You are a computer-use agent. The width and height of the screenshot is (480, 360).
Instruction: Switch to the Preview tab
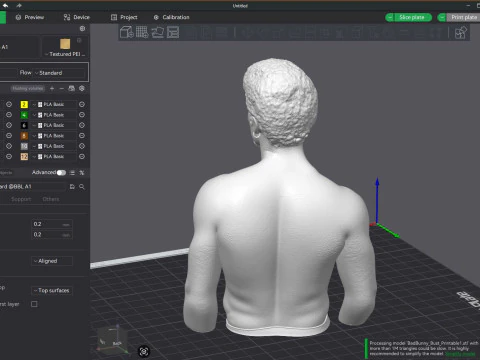pos(30,17)
